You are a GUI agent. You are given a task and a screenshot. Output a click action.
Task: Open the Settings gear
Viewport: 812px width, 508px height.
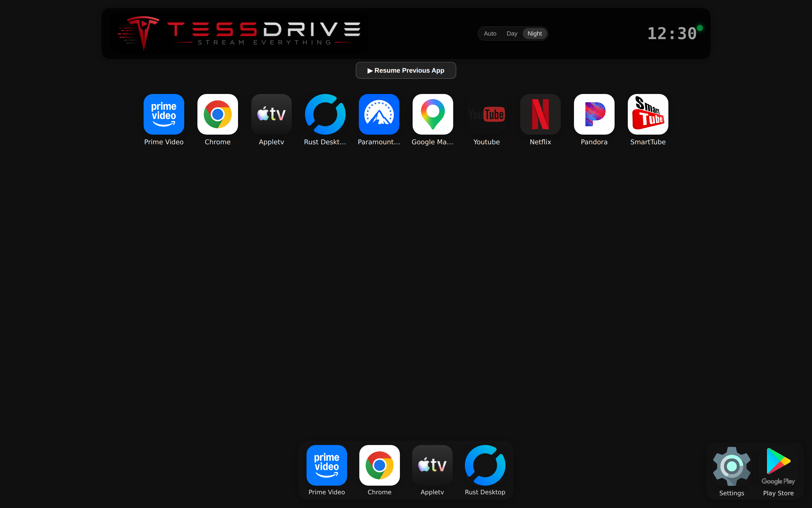[732, 467]
